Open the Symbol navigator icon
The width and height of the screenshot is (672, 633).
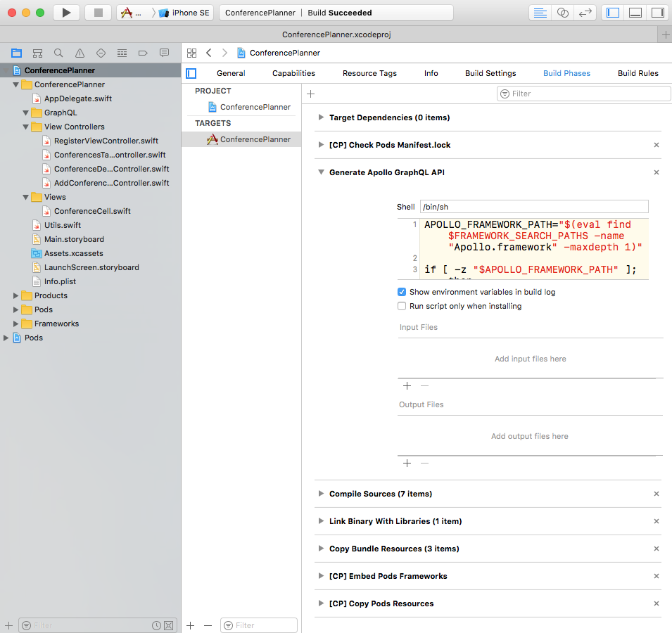click(38, 53)
